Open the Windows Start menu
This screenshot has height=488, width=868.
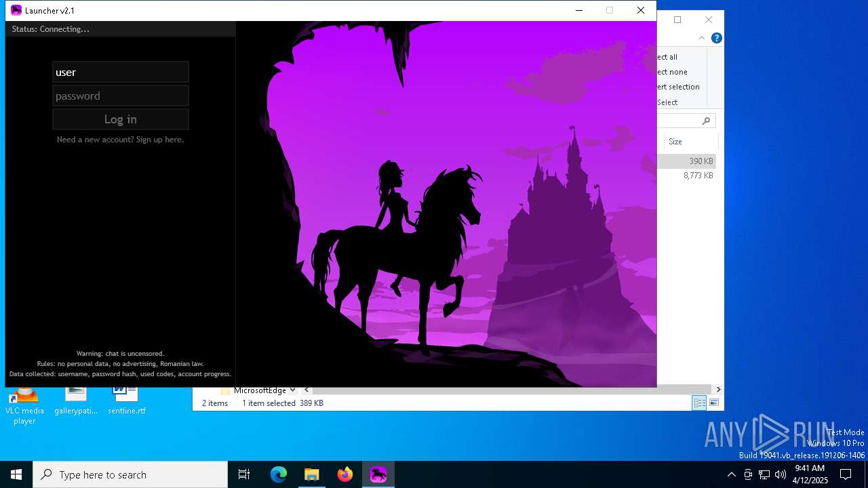(x=16, y=474)
